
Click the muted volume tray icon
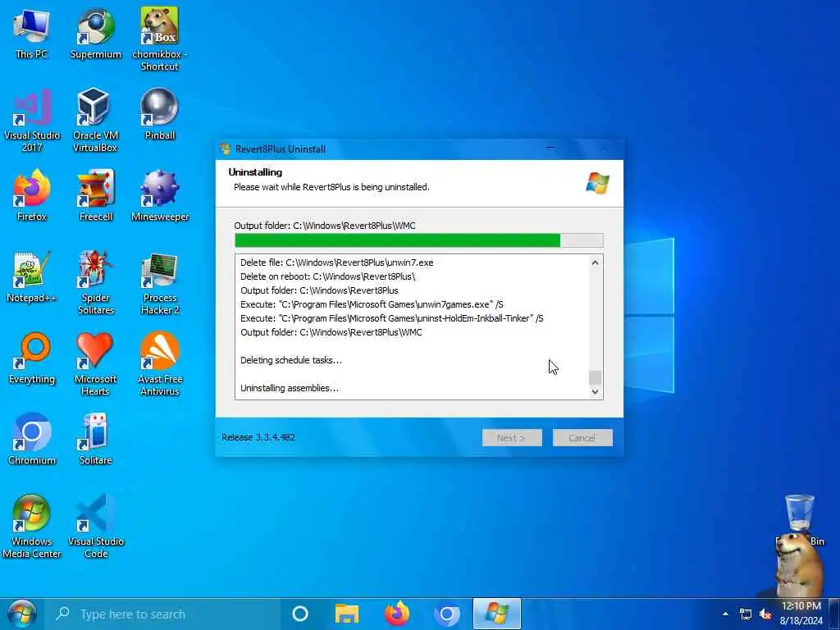[x=765, y=614]
